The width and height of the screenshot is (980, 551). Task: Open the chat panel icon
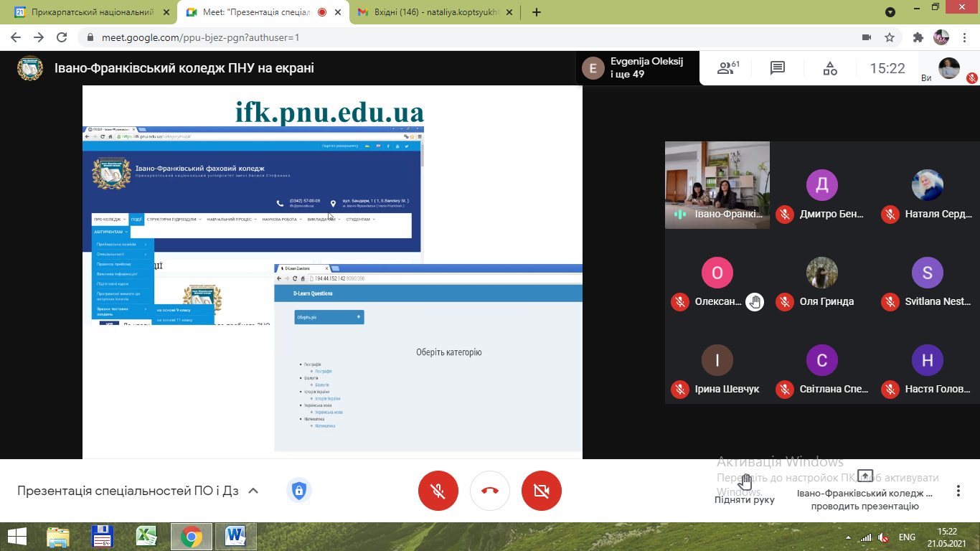777,69
